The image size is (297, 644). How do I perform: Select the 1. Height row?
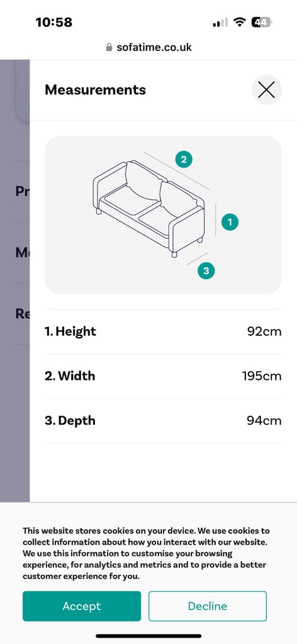[x=163, y=331]
